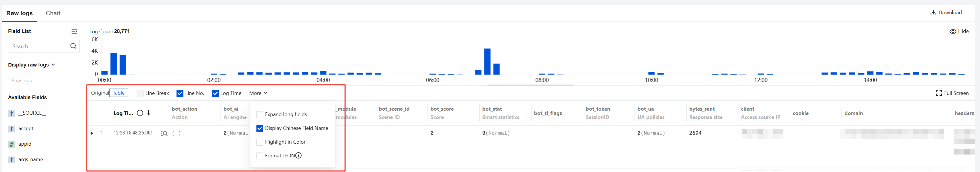Collapse the Field List panel icon
Screen dimensions: 980x172
(x=74, y=31)
